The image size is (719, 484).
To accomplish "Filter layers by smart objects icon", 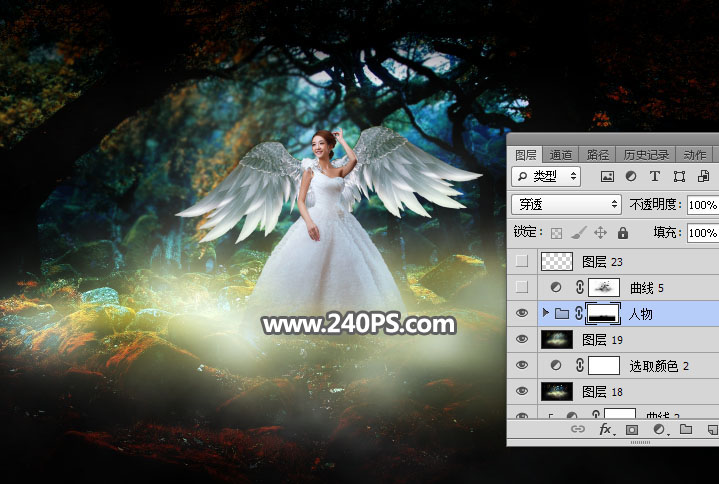I will coord(703,176).
